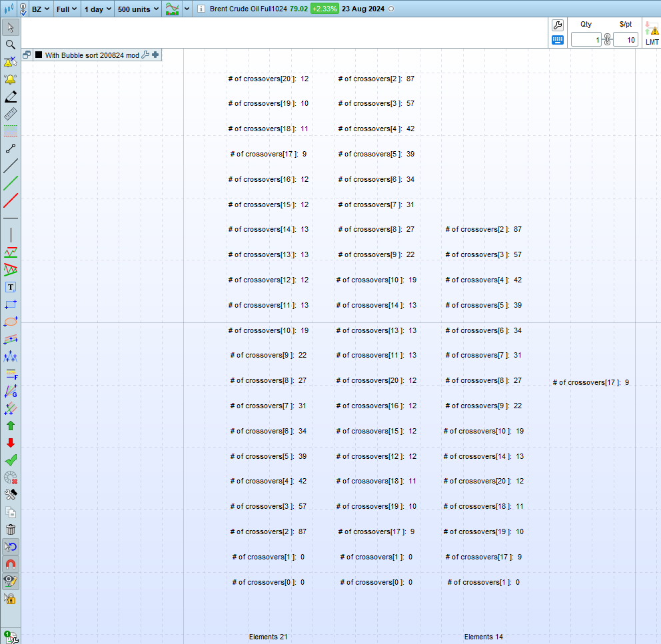Viewport: 661px width, 644px height.
Task: Open the workspace settings icon at bottom left
Action: tap(11, 637)
